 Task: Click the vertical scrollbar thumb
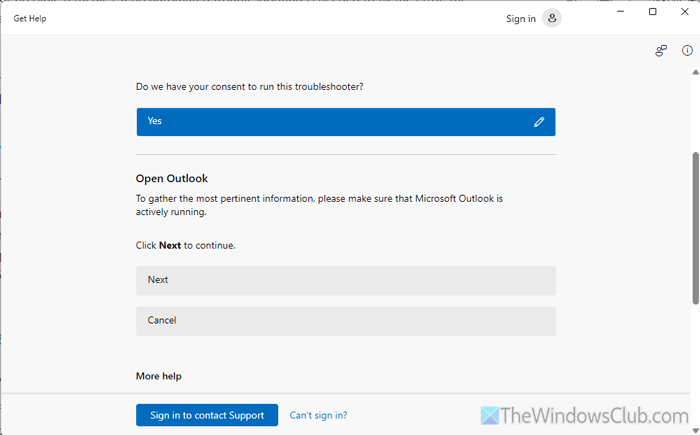(695, 228)
